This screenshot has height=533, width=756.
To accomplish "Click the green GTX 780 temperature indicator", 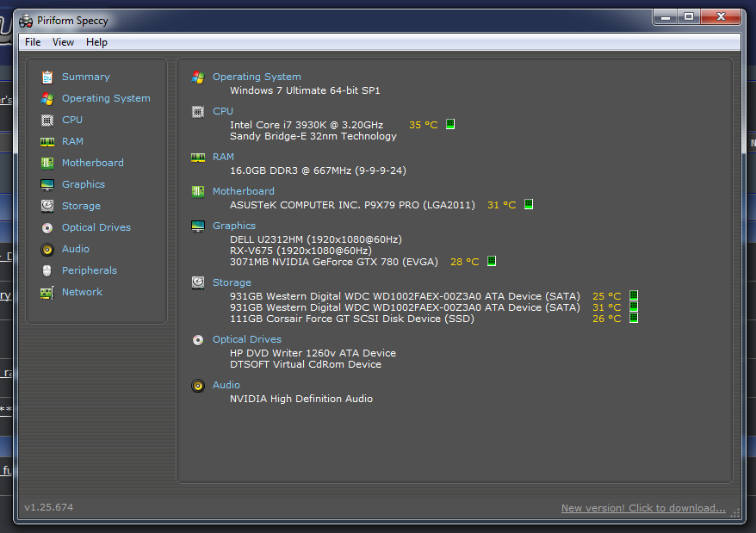I will pyautogui.click(x=492, y=261).
